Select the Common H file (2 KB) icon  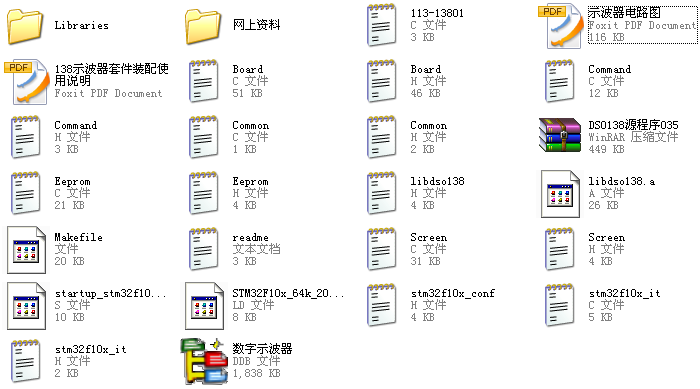pyautogui.click(x=381, y=137)
